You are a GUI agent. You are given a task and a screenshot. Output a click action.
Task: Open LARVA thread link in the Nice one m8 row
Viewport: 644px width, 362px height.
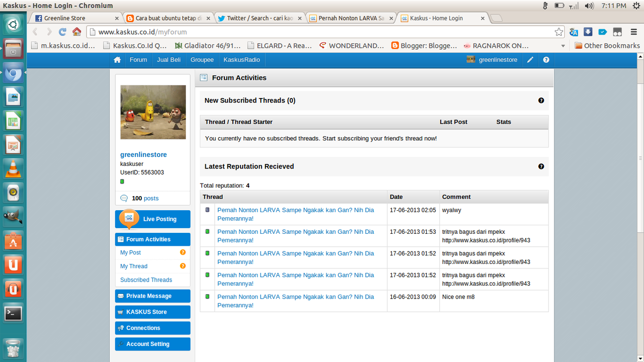[x=296, y=301]
